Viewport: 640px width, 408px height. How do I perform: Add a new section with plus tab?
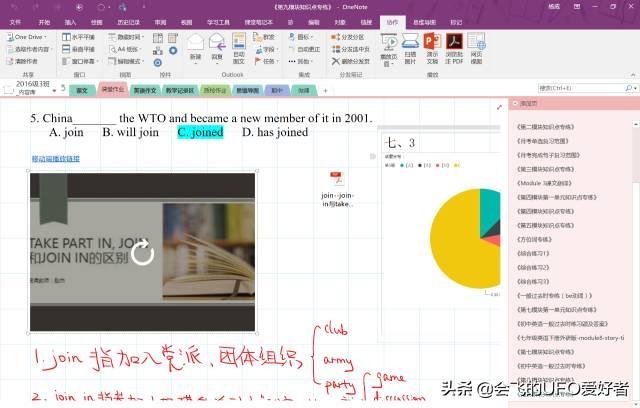click(325, 91)
